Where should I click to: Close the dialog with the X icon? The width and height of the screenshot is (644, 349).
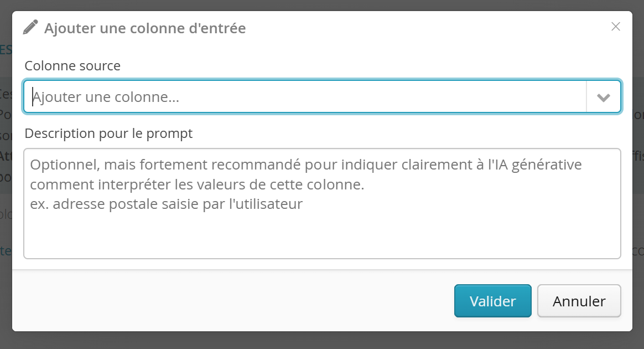point(615,27)
